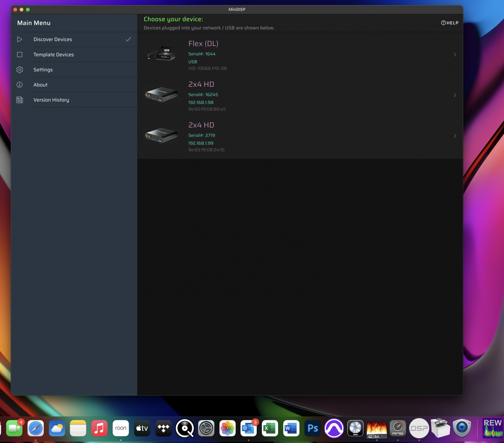Expand the chevron for 2x4 HD serial 2719
The image size is (504, 443).
[x=455, y=136]
